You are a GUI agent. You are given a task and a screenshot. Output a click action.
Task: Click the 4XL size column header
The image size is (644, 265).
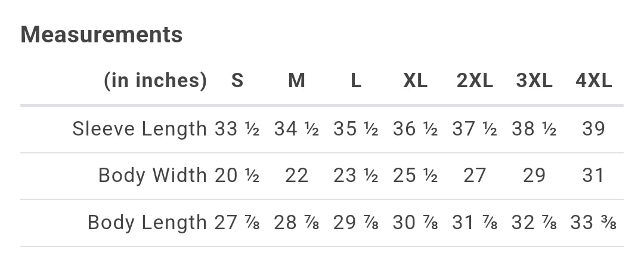tap(593, 81)
